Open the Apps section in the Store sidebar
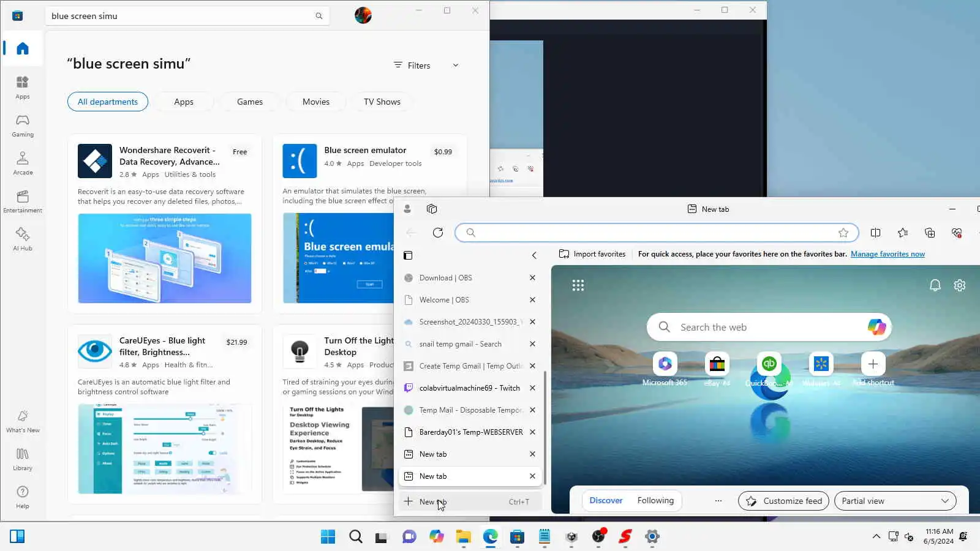The width and height of the screenshot is (980, 551). 23,88
